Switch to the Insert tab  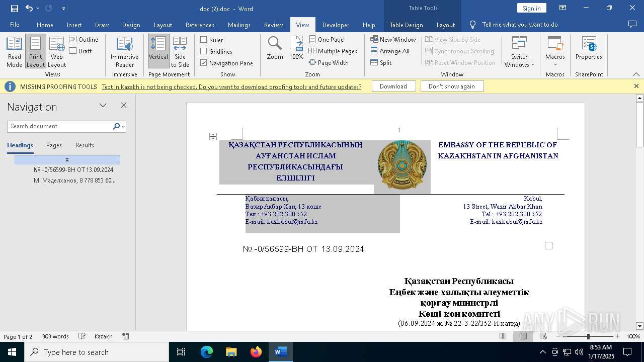tap(74, 25)
